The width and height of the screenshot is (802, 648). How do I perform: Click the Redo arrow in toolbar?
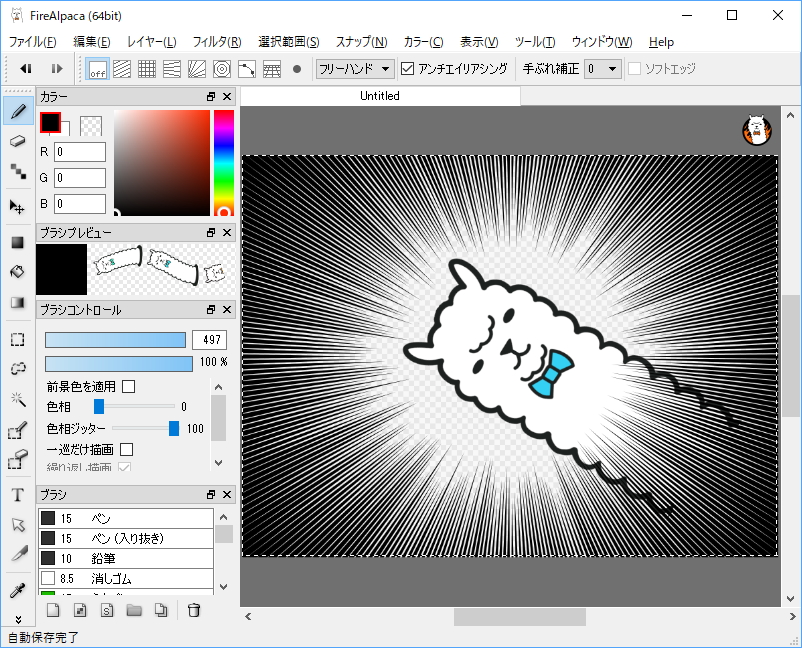click(57, 69)
